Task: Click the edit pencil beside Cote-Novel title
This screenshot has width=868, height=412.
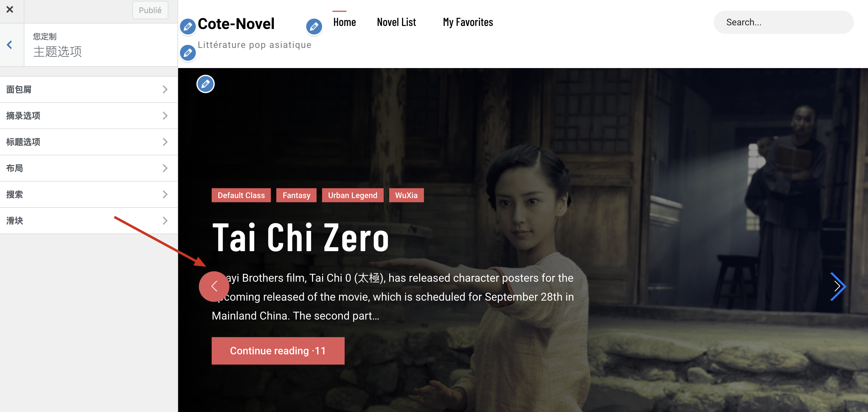Action: click(x=188, y=26)
